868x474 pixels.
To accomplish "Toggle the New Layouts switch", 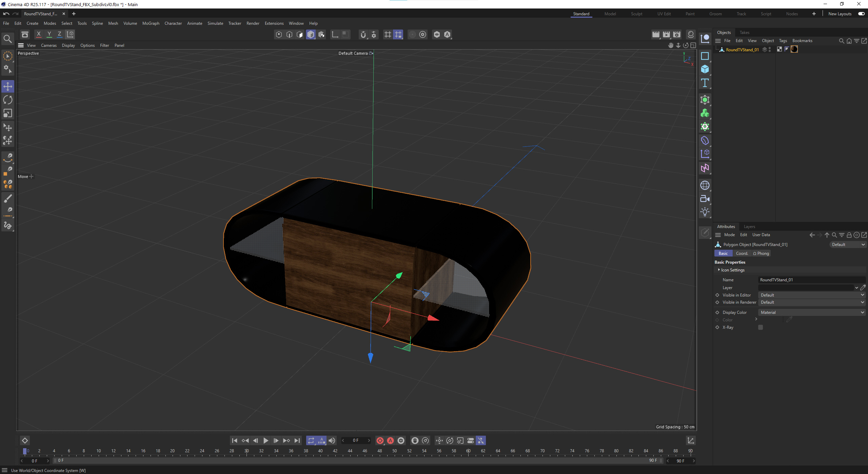I will pos(861,14).
